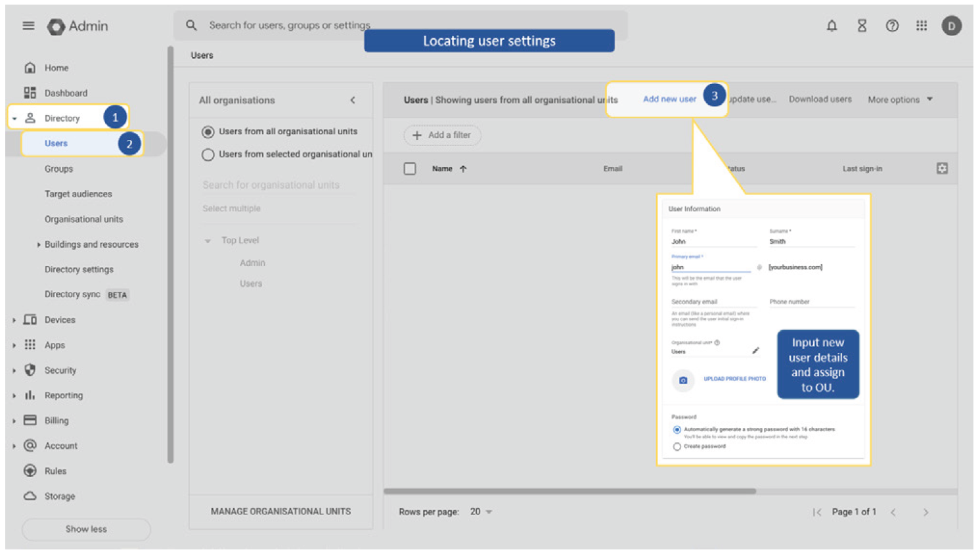The width and height of the screenshot is (980, 556).
Task: Open the notifications bell
Action: [x=832, y=26]
